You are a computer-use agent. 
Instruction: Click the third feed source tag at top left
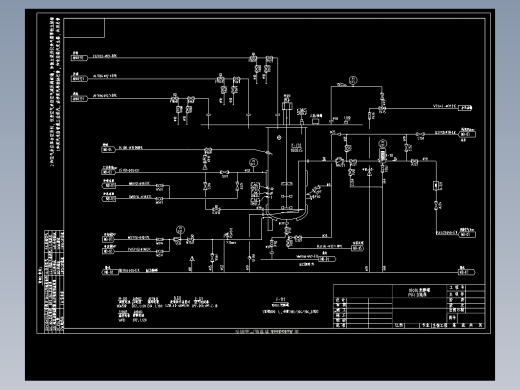pos(79,98)
